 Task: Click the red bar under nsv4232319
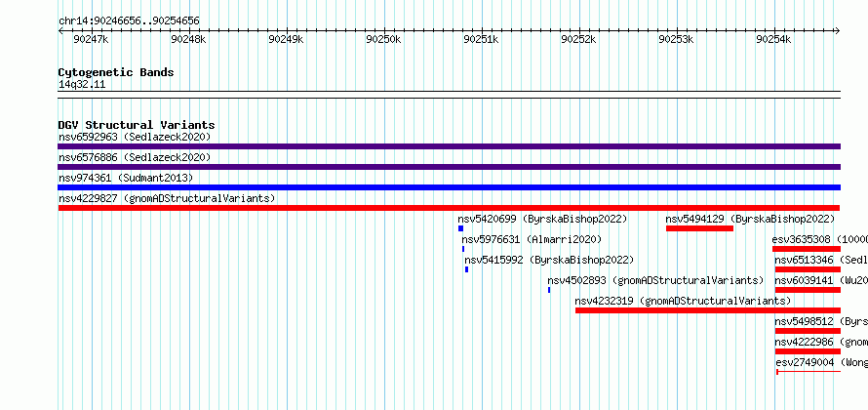point(708,310)
